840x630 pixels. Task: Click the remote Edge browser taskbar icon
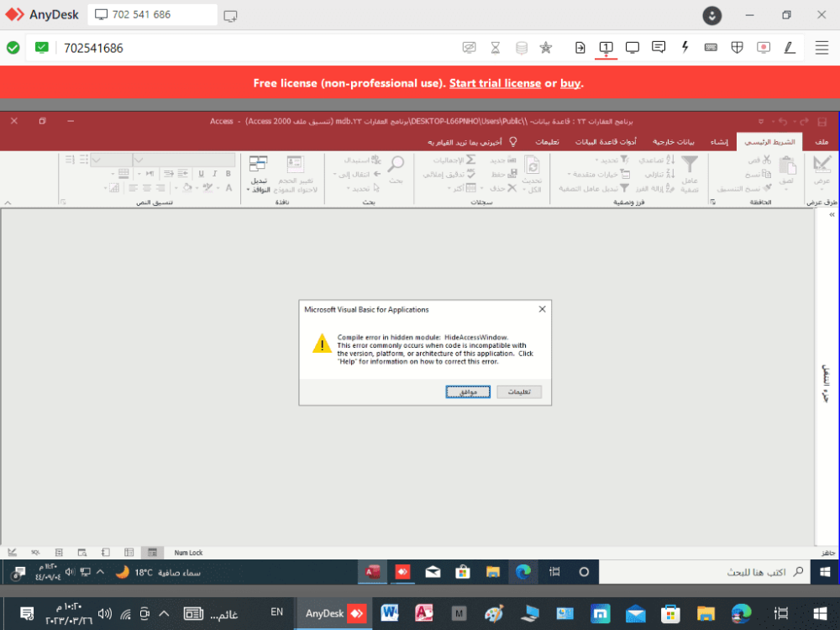(522, 572)
